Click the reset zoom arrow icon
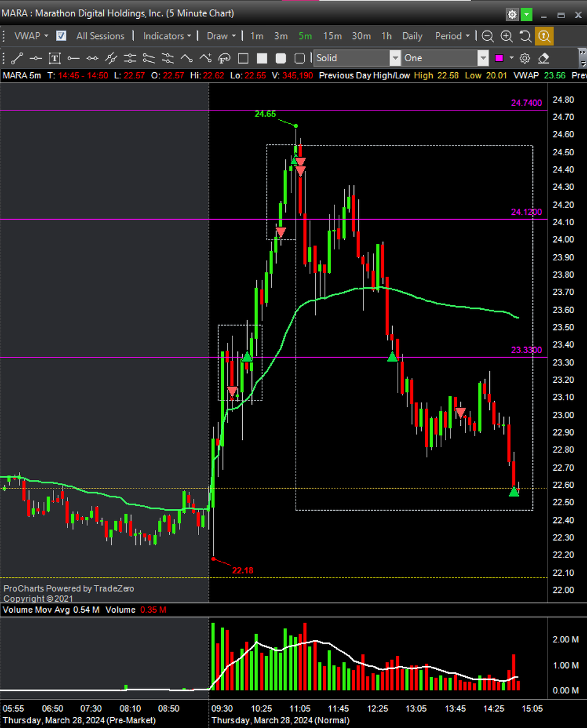The width and height of the screenshot is (587, 728). [524, 36]
